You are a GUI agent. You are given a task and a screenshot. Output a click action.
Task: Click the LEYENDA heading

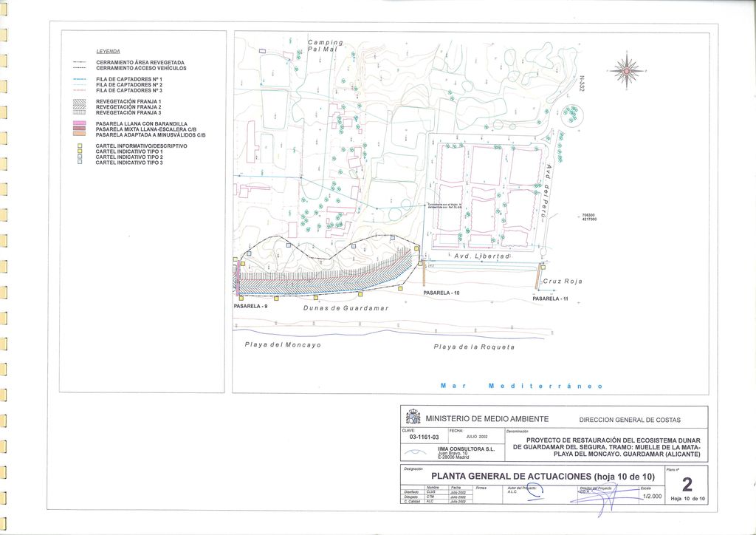(109, 51)
